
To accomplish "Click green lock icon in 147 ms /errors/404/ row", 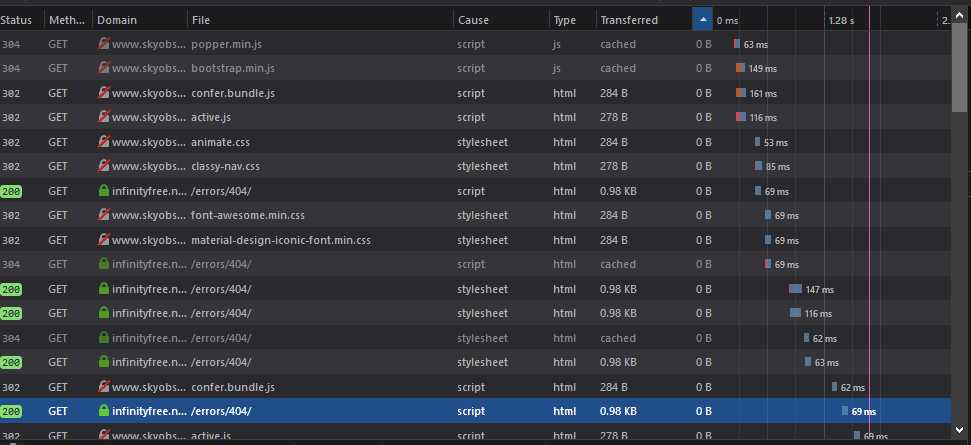I will (x=104, y=288).
